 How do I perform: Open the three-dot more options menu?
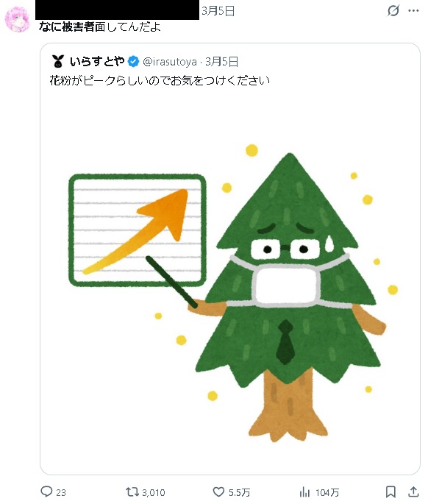tap(413, 10)
